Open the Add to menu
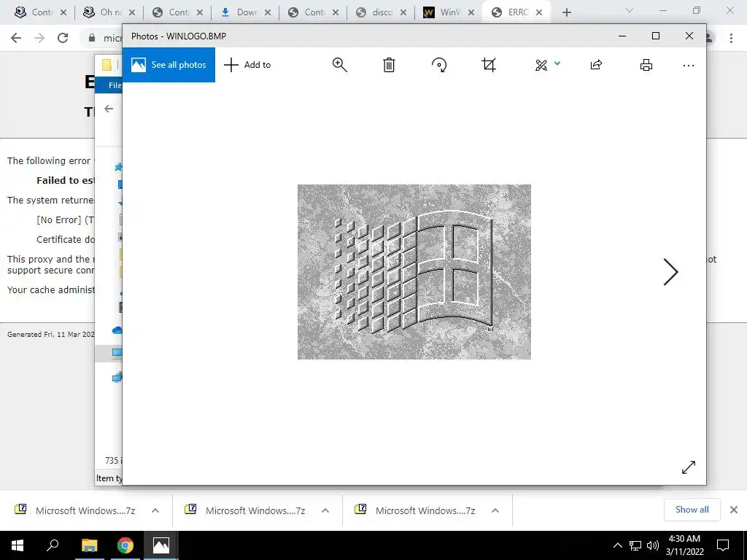 point(247,65)
